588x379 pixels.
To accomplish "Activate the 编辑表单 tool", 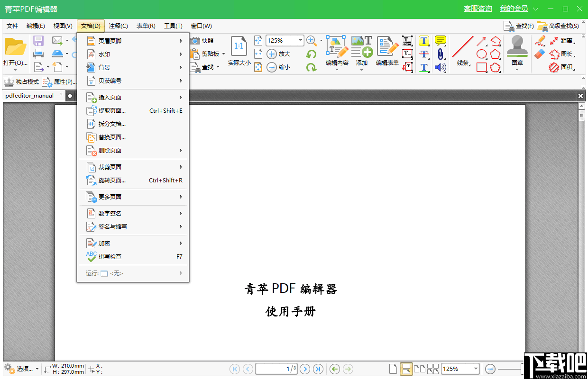I will click(x=387, y=53).
